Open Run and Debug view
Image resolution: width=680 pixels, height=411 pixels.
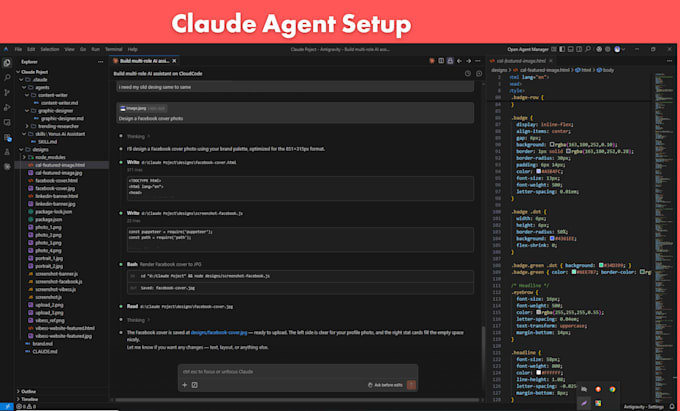tap(7, 107)
